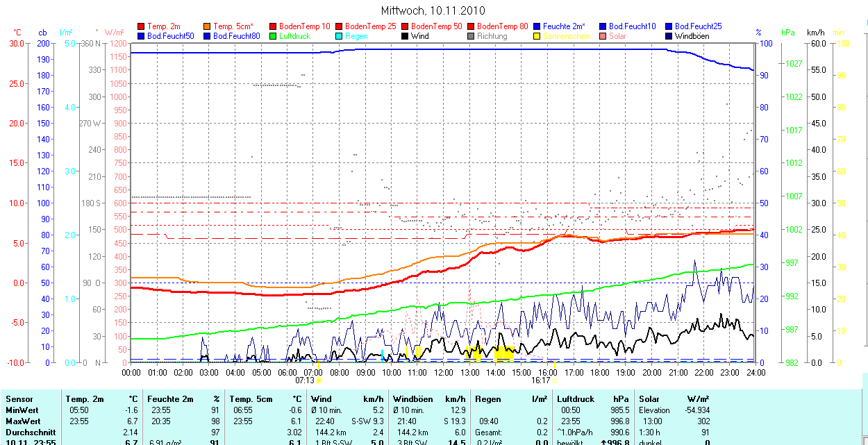Click the red Temp. 2m legend square

141,26
